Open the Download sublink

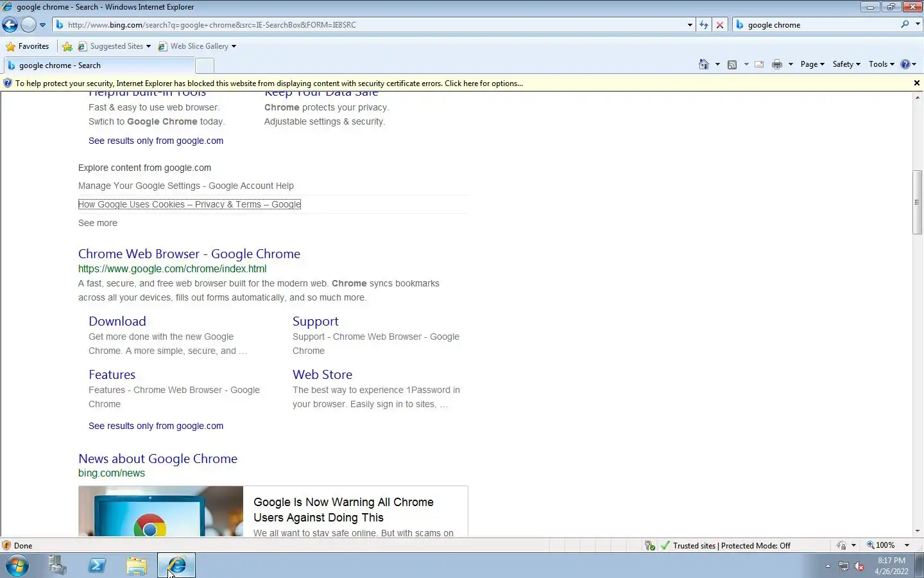pyautogui.click(x=117, y=321)
